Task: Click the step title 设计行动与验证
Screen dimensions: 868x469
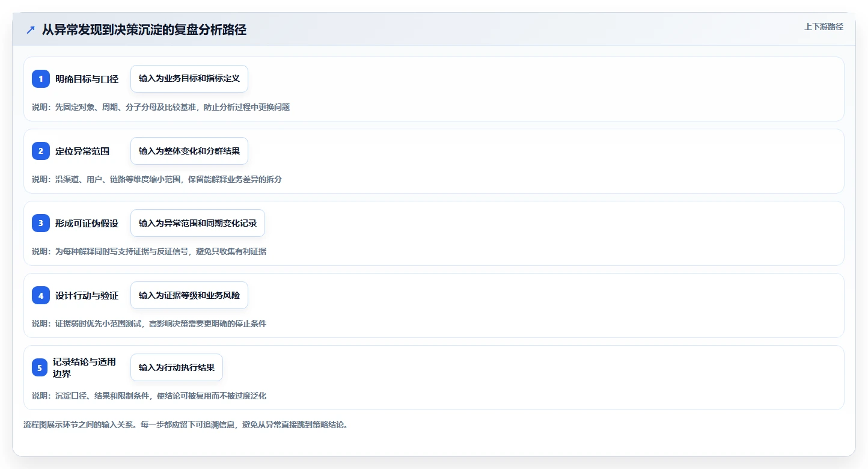Action: coord(87,295)
